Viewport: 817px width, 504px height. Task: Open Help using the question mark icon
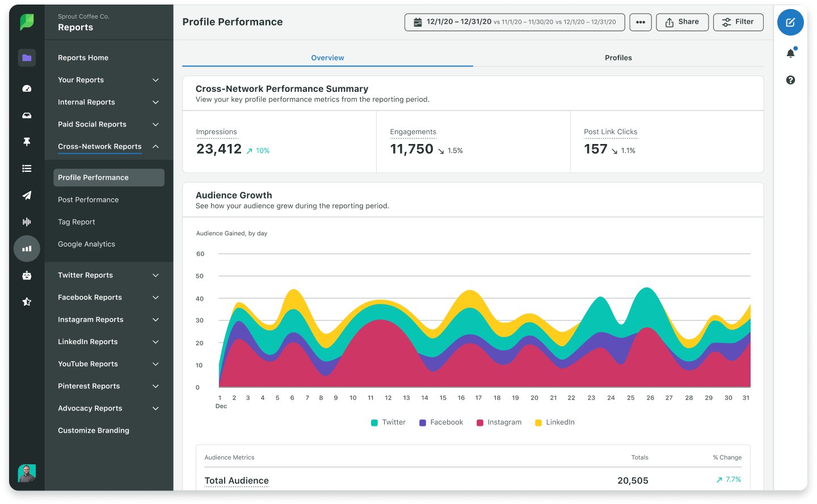[x=790, y=80]
